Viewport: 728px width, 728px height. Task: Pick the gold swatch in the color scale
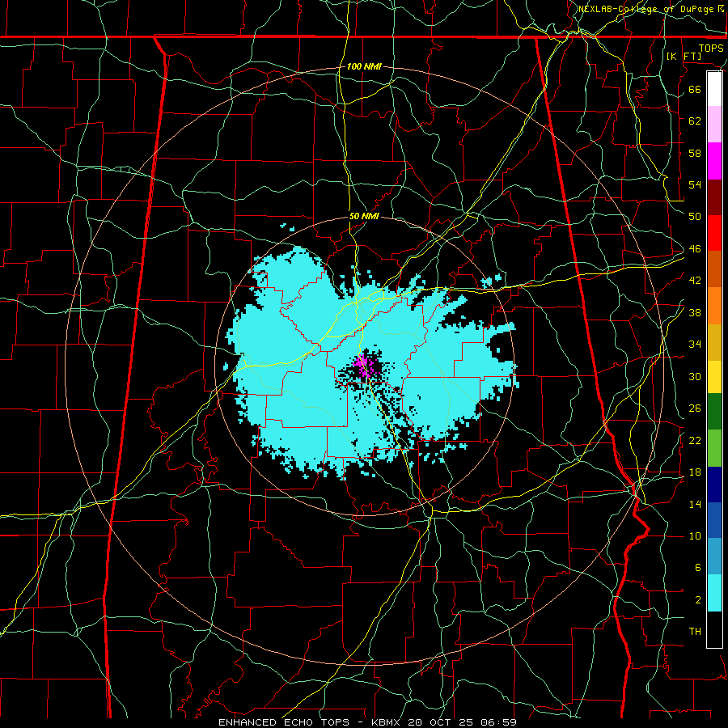(x=714, y=342)
